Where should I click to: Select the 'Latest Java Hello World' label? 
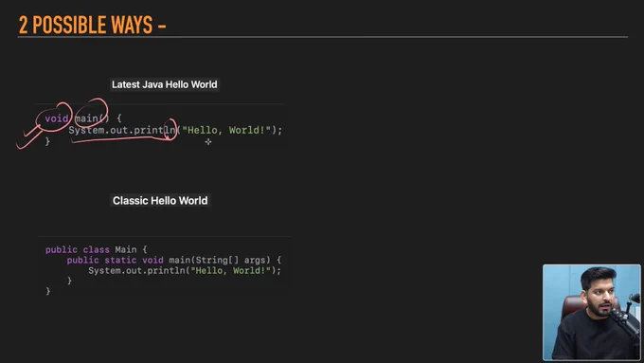pyautogui.click(x=164, y=84)
